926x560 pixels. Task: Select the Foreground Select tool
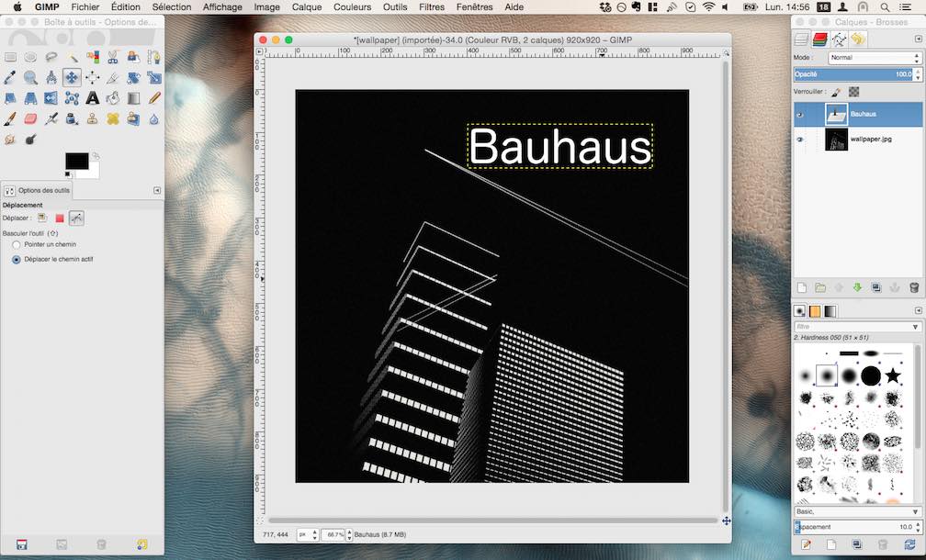click(x=133, y=57)
